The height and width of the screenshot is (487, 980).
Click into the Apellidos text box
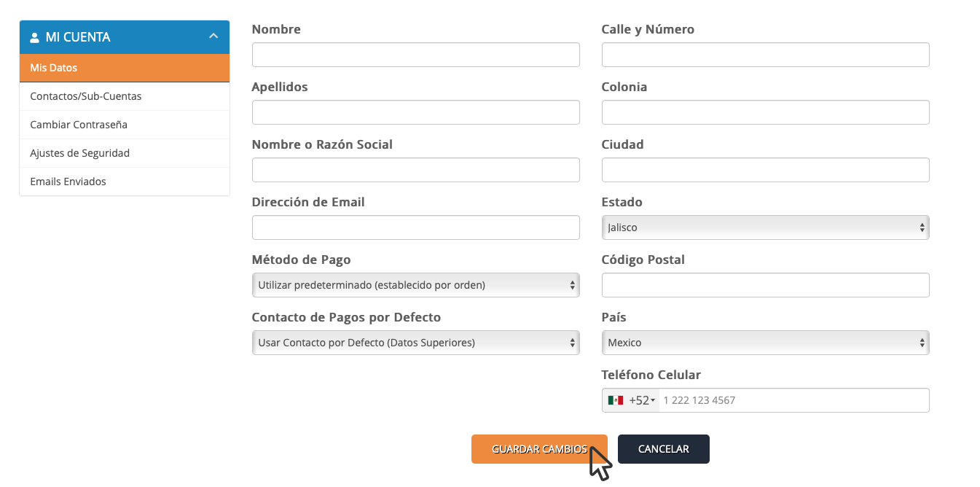coord(415,112)
